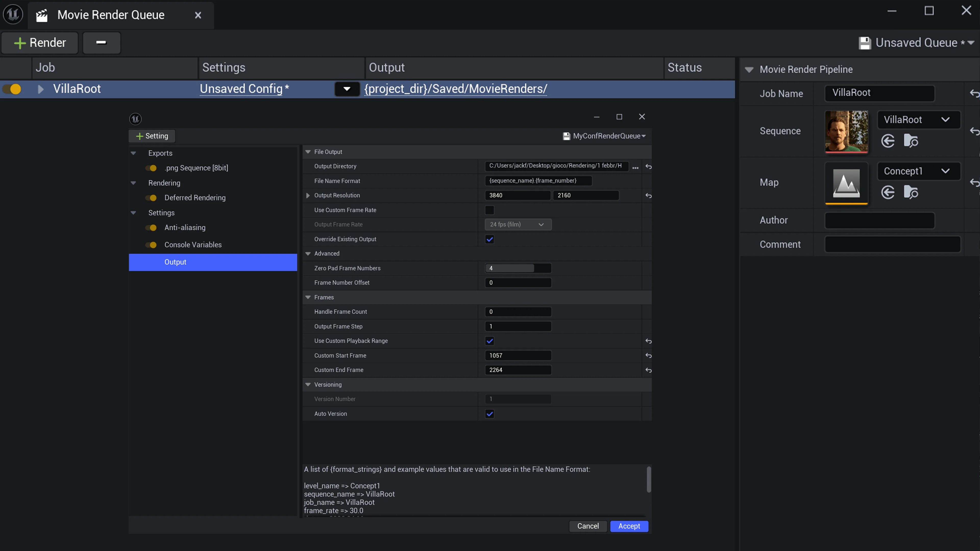Click the Job Name field containing VillaRoot

[879, 93]
